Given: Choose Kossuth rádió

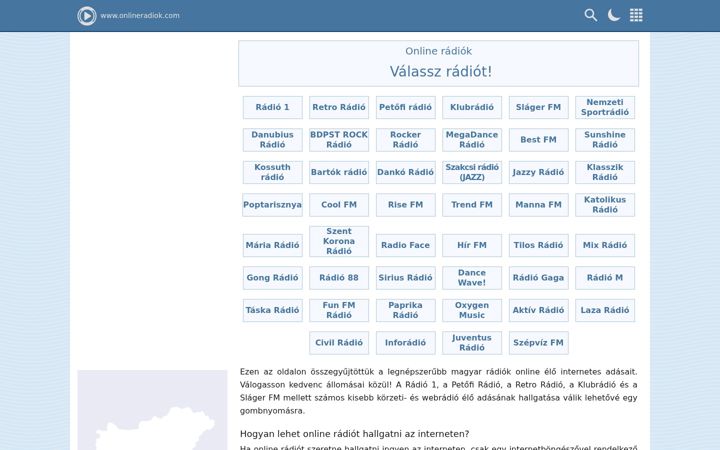Looking at the screenshot, I should [x=272, y=173].
